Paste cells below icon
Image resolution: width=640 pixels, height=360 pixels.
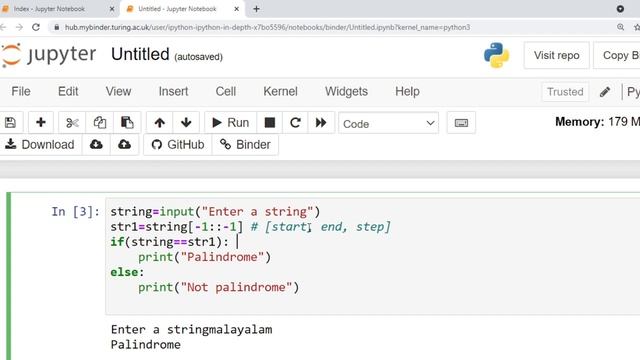[x=127, y=122]
